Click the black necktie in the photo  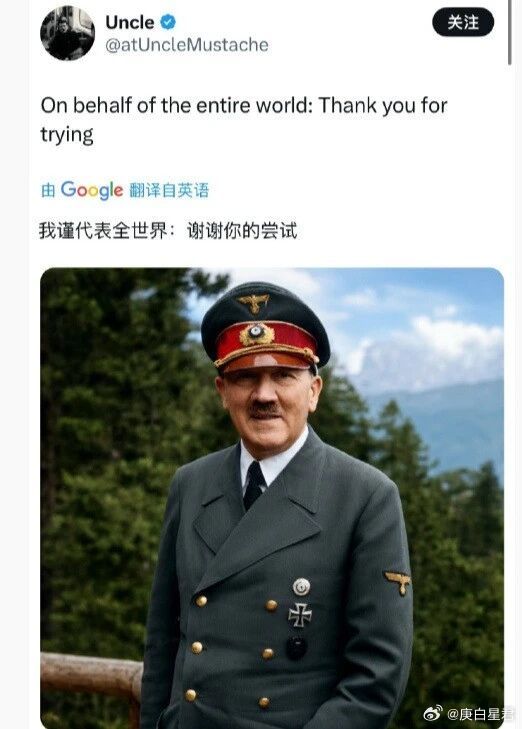pos(254,485)
